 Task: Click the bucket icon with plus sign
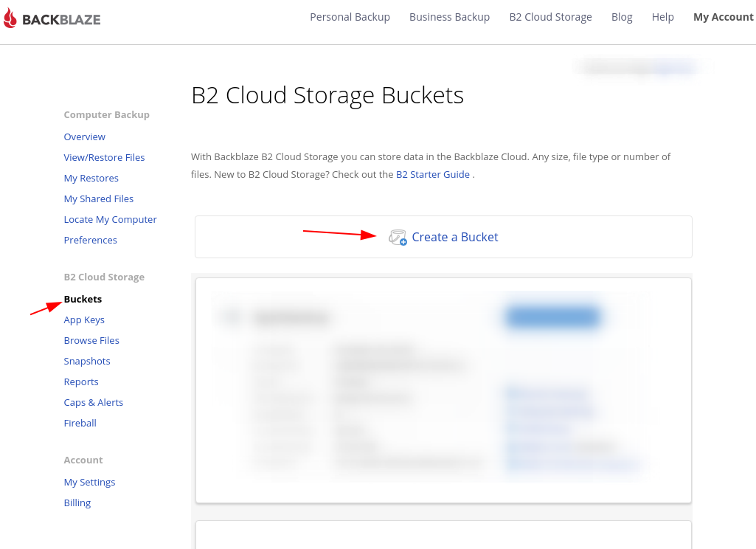tap(398, 237)
